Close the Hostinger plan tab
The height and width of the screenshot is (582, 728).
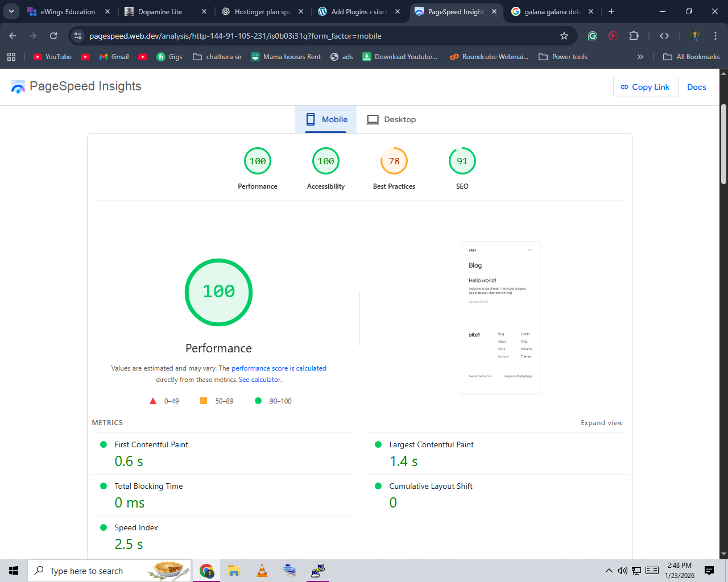point(301,11)
